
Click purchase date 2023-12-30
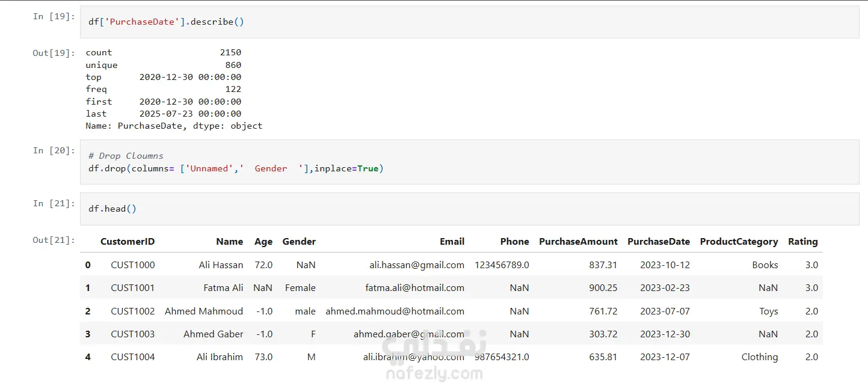[x=665, y=334]
